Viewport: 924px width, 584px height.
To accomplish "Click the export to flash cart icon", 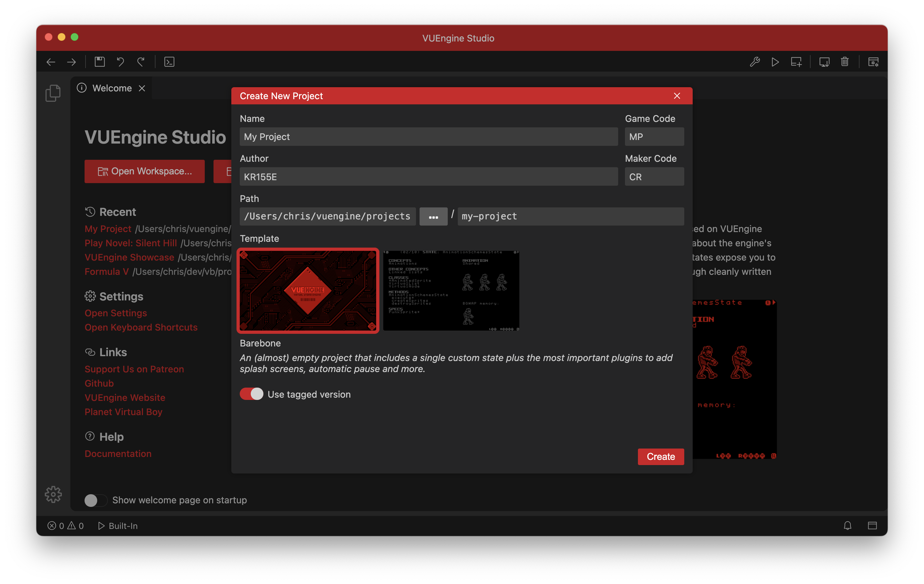I will point(824,62).
